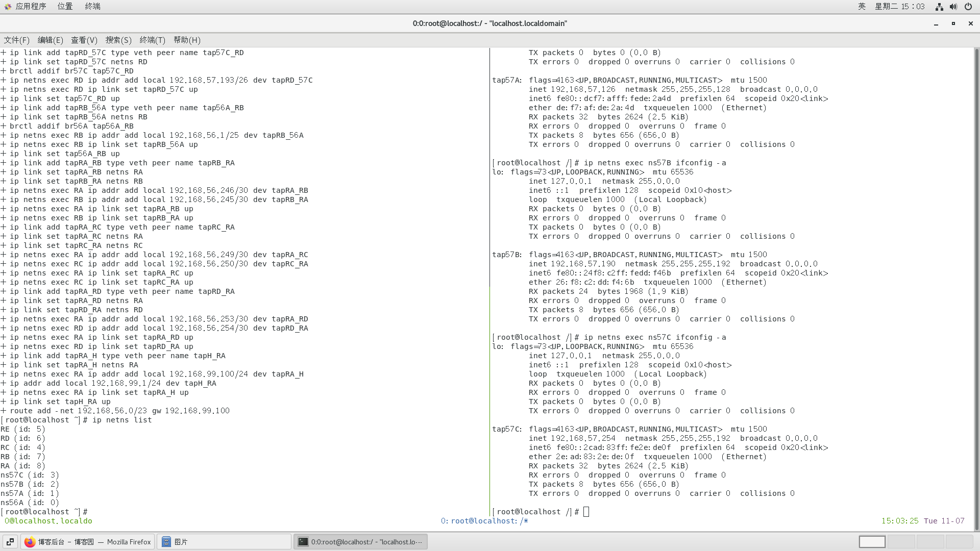Viewport: 980px width, 551px height.
Task: Click the 'route add -net 192.168.56.0/23' line
Action: coord(115,411)
